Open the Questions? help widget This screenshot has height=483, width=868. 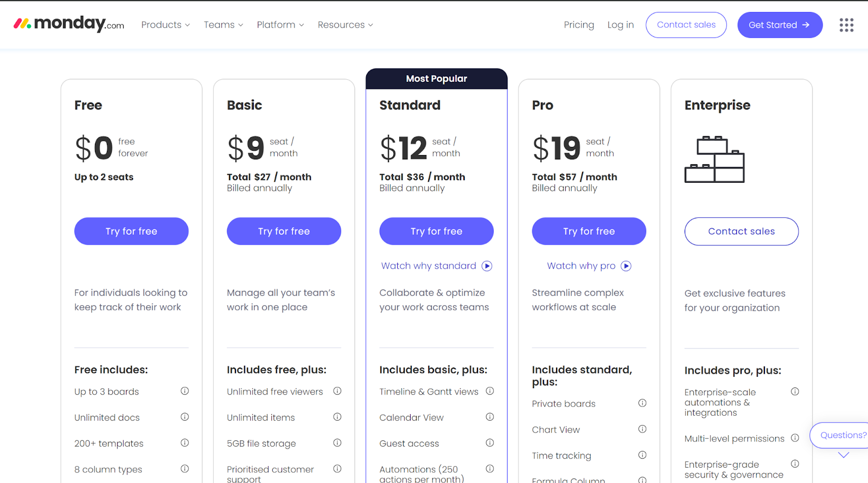[x=842, y=435]
